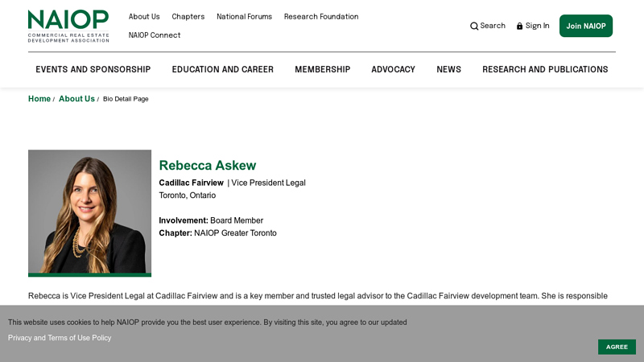This screenshot has height=362, width=644.
Task: Visit NAIOP Connect
Action: 155,35
